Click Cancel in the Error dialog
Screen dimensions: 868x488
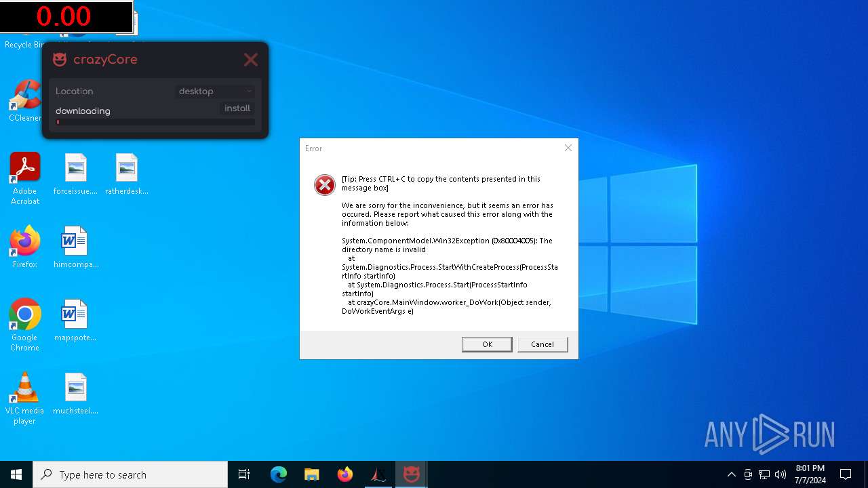(x=542, y=344)
